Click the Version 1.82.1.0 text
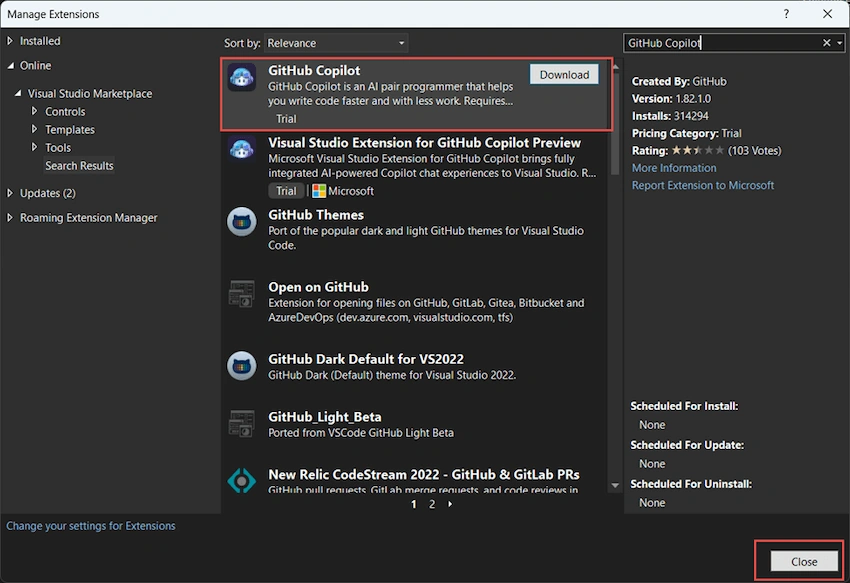The width and height of the screenshot is (850, 583). tap(671, 99)
